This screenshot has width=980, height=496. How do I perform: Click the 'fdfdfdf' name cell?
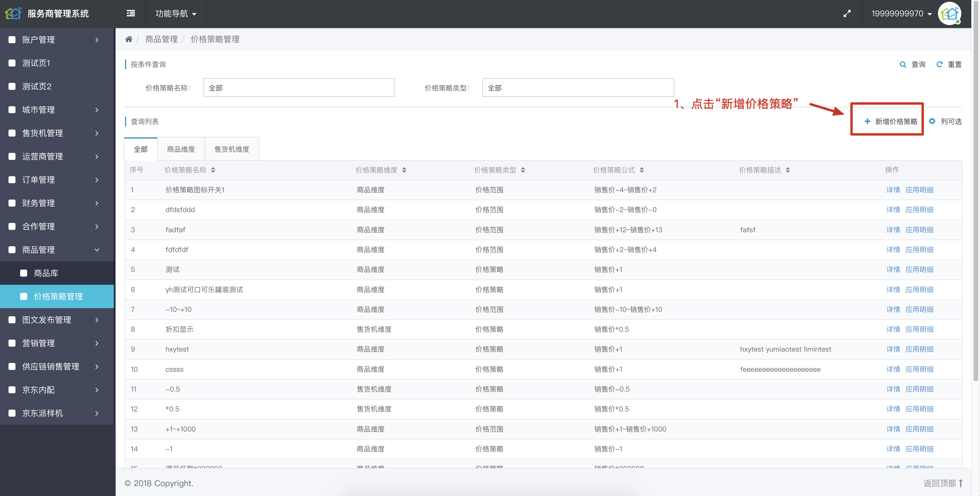pos(177,250)
